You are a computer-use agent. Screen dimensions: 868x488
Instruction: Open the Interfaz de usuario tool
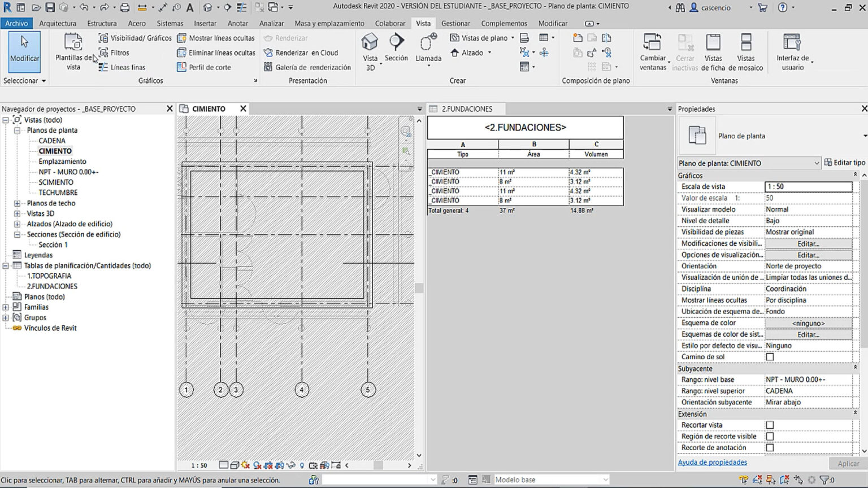click(791, 51)
